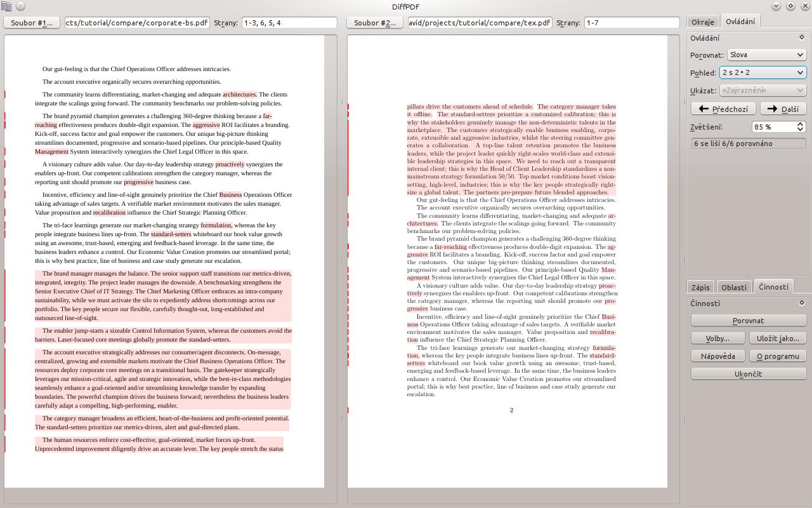Viewport: 812px width, 508px height.
Task: Open the Porovnat Slova dropdown
Action: 766,55
